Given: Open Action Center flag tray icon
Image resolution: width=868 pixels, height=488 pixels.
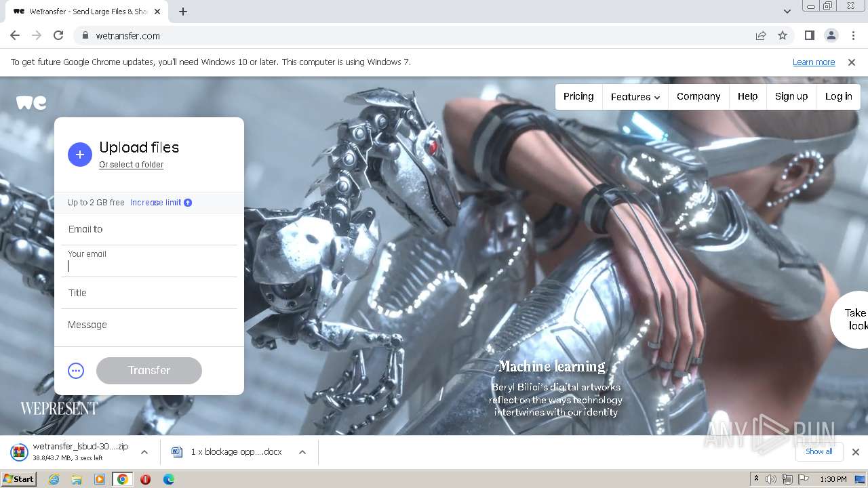Looking at the screenshot, I should pyautogui.click(x=804, y=479).
